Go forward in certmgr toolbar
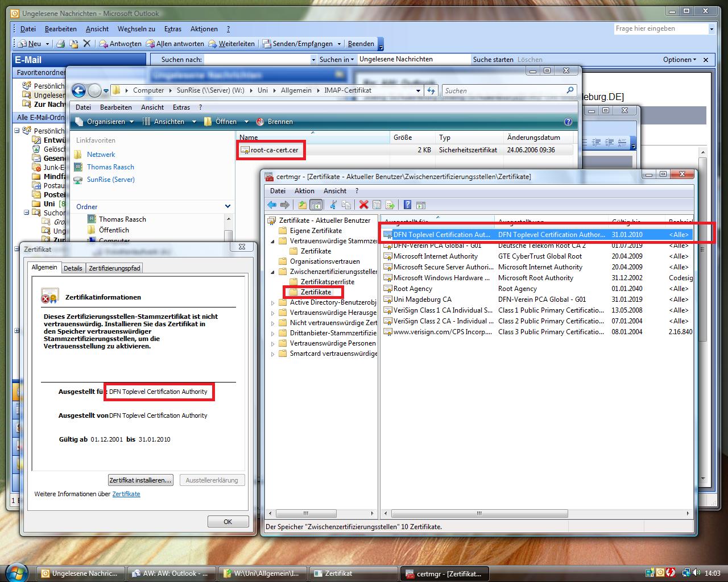The height and width of the screenshot is (582, 728). (x=285, y=205)
